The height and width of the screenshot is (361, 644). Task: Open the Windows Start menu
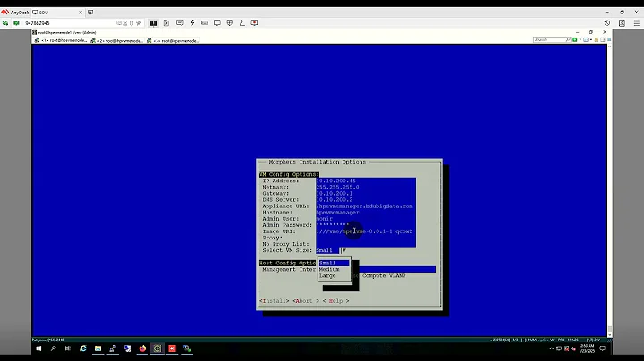(x=38, y=348)
